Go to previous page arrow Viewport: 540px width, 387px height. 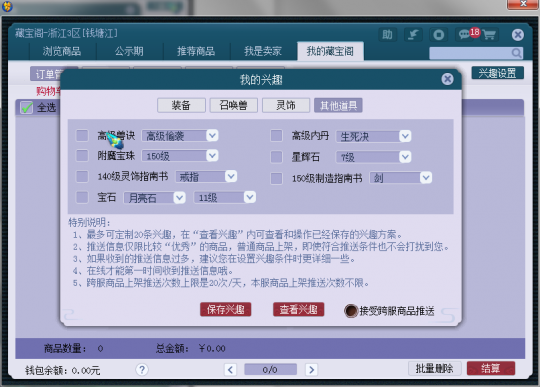[x=230, y=370]
